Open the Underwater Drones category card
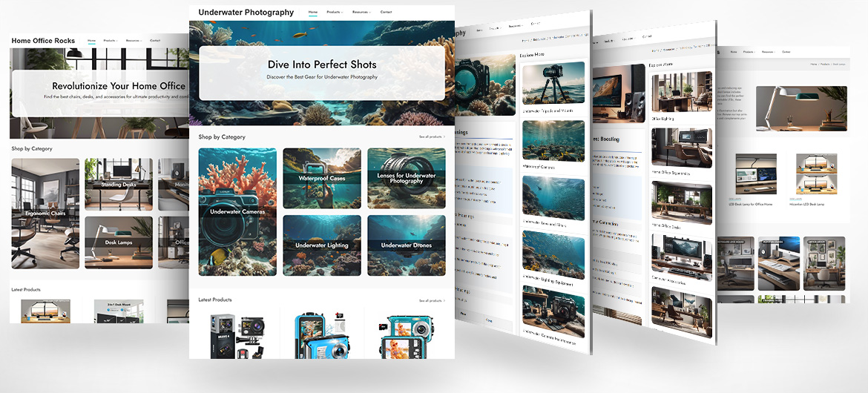Image resolution: width=868 pixels, height=393 pixels. click(x=407, y=245)
